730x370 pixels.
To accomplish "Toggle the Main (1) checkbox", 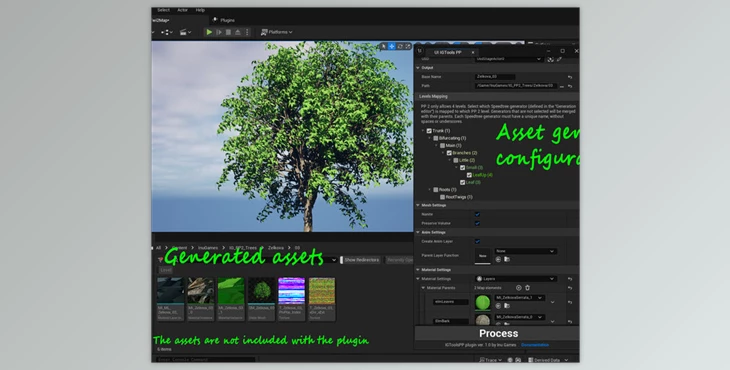I will 442,146.
